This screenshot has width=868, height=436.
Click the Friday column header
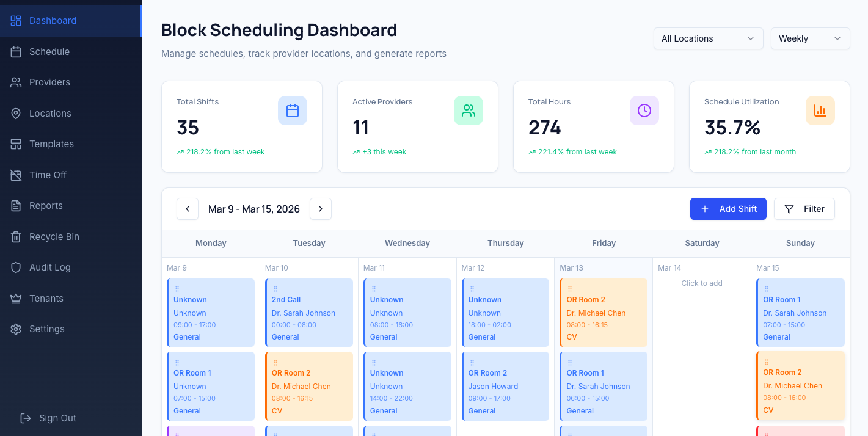pyautogui.click(x=604, y=243)
